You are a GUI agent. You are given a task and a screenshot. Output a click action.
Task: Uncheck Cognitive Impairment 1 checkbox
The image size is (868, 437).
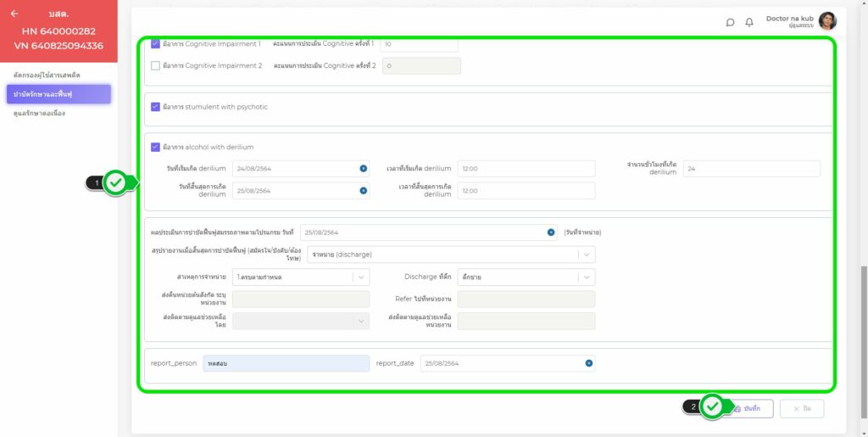(155, 43)
